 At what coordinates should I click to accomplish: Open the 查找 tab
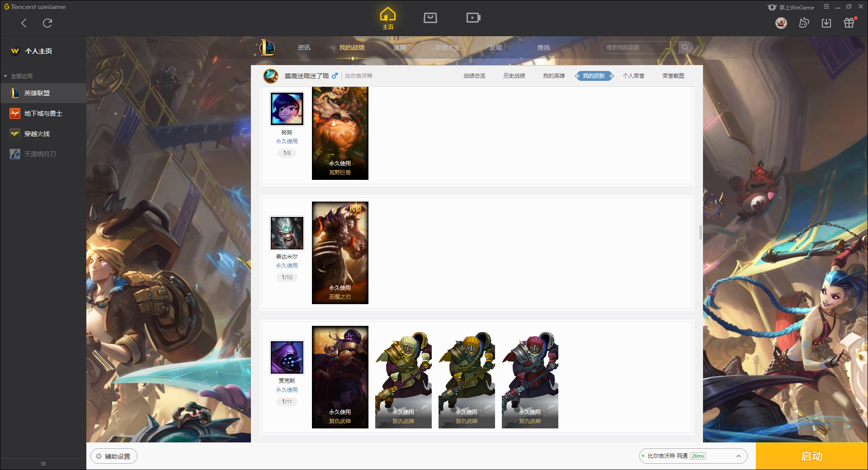(x=543, y=47)
